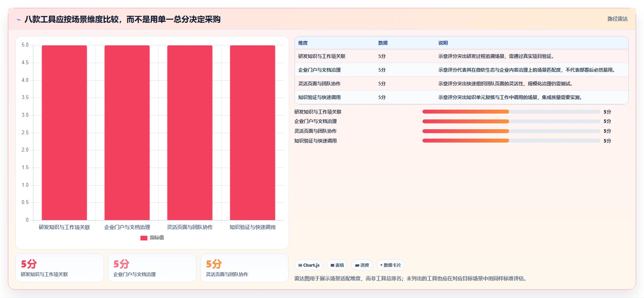Click progress label 研发知识与工作项关联
The height and width of the screenshot is (298, 644).
point(318,112)
